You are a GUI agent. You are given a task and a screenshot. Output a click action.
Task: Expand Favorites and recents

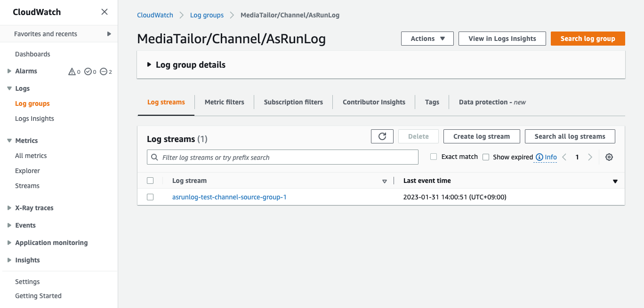pos(109,34)
